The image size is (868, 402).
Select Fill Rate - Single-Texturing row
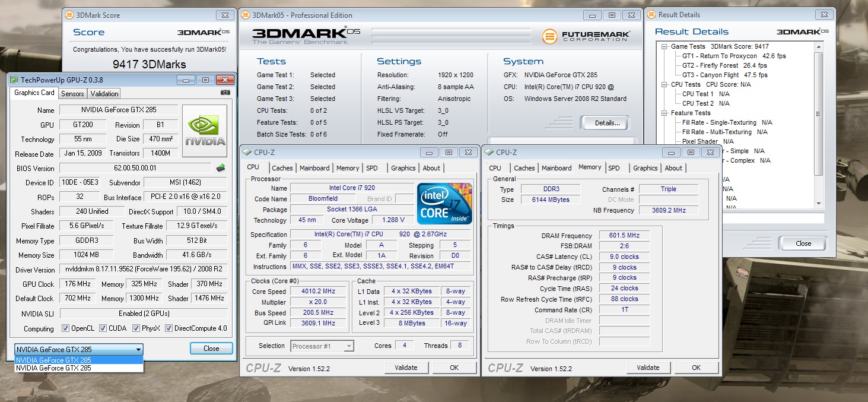pyautogui.click(x=727, y=122)
